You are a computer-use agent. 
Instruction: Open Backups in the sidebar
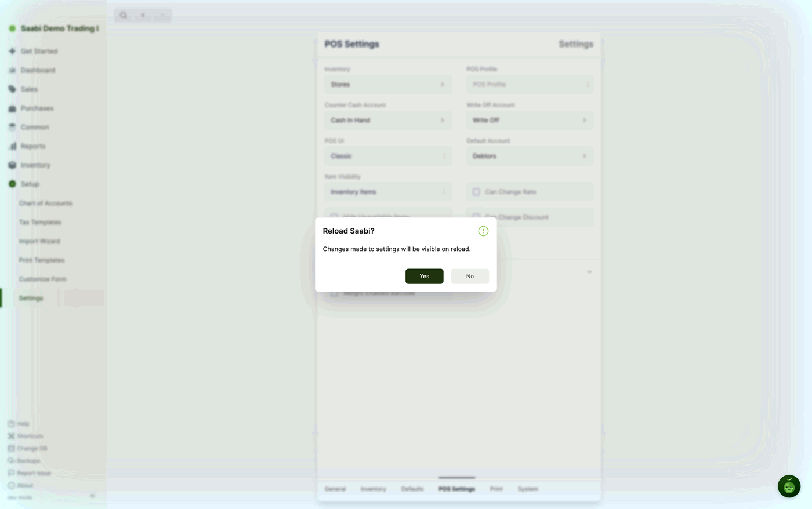[x=24, y=461]
